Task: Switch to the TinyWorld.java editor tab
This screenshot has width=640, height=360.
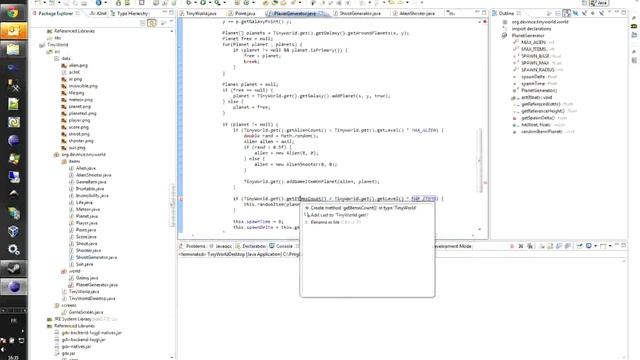Action: pos(198,13)
